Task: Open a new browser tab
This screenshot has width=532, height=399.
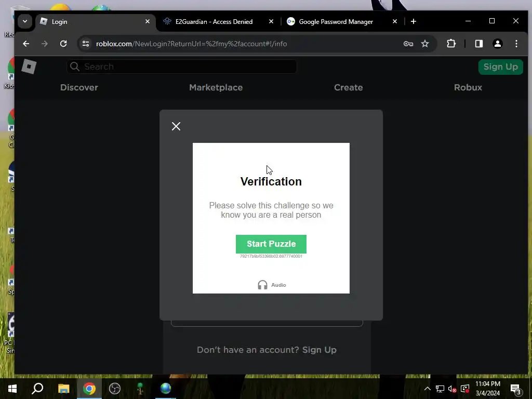Action: (413, 21)
